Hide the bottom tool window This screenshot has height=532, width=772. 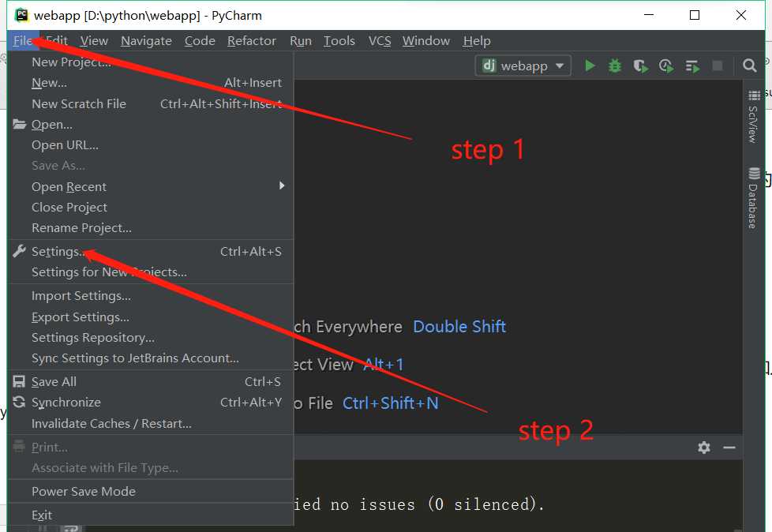(729, 448)
